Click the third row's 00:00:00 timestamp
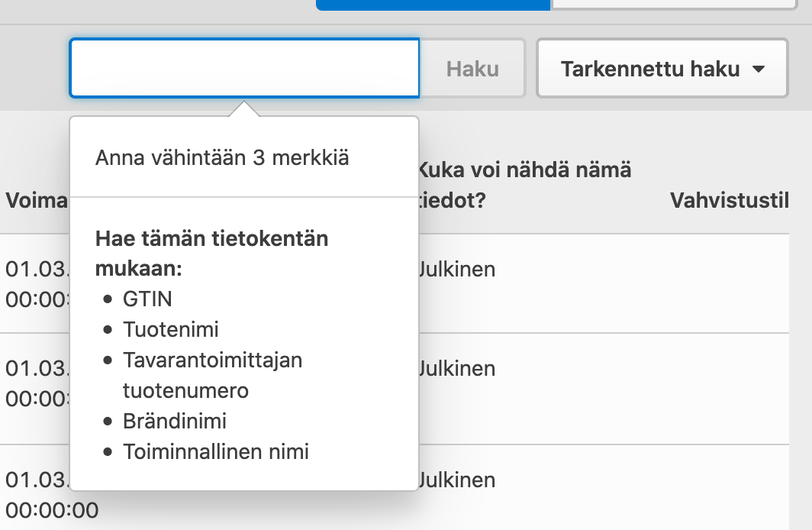The height and width of the screenshot is (530, 812). coord(52,509)
